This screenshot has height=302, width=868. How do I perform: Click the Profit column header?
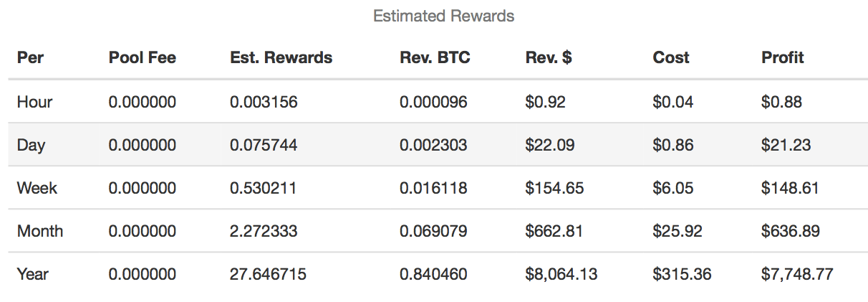click(x=783, y=58)
